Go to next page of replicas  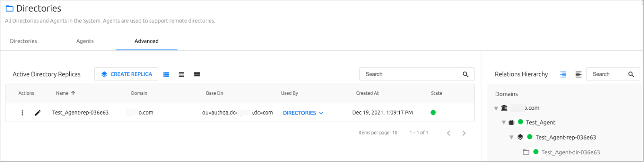coord(464,133)
